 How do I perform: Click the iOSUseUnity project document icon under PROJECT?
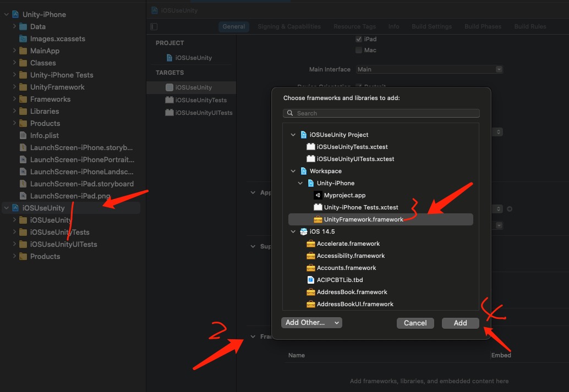(169, 58)
